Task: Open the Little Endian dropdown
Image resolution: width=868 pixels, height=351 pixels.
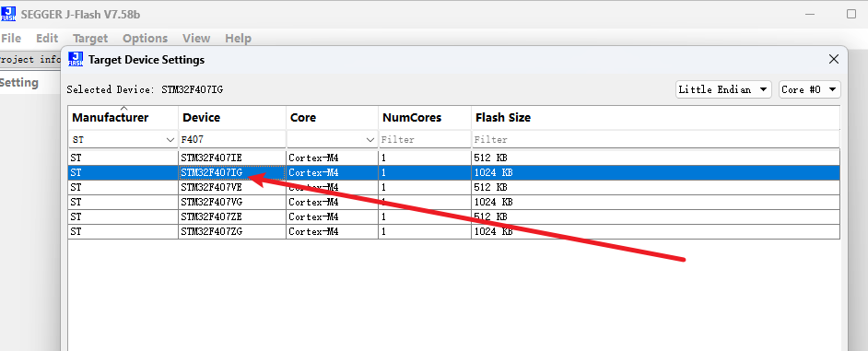Action: [723, 89]
